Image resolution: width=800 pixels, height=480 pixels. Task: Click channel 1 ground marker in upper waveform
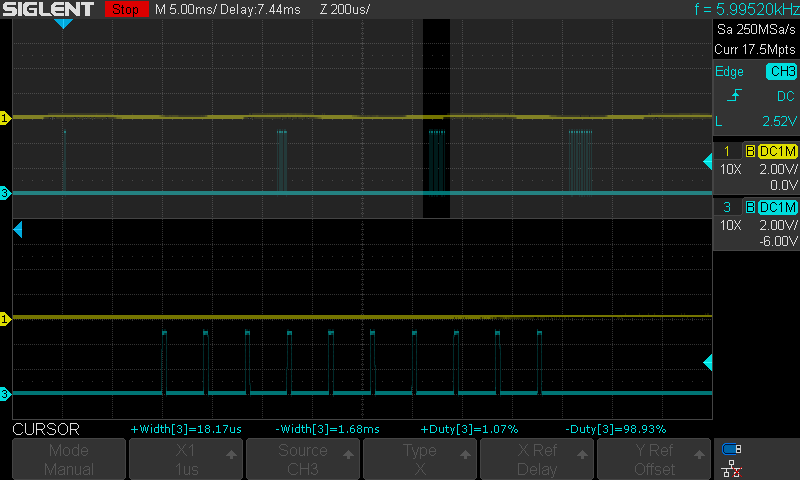(x=5, y=118)
